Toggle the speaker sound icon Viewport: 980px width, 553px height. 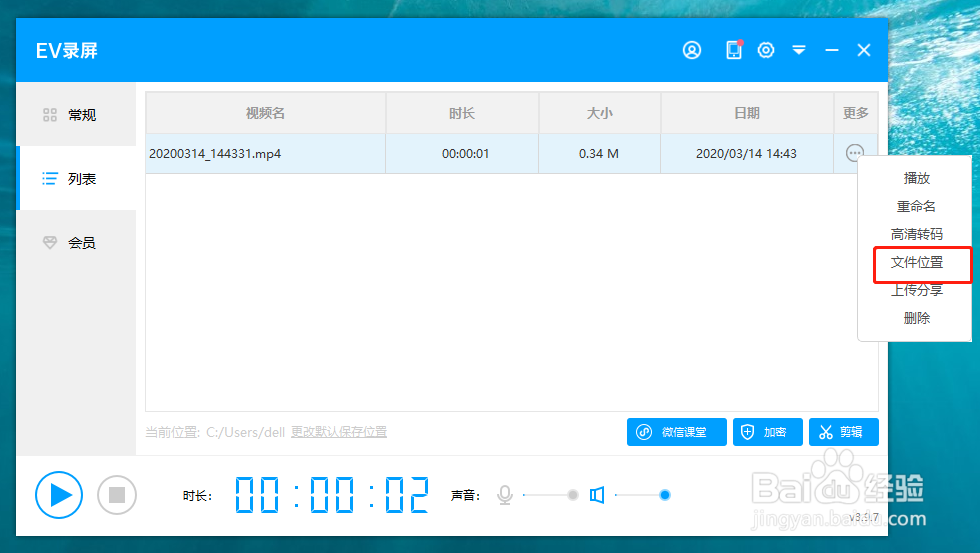point(597,496)
